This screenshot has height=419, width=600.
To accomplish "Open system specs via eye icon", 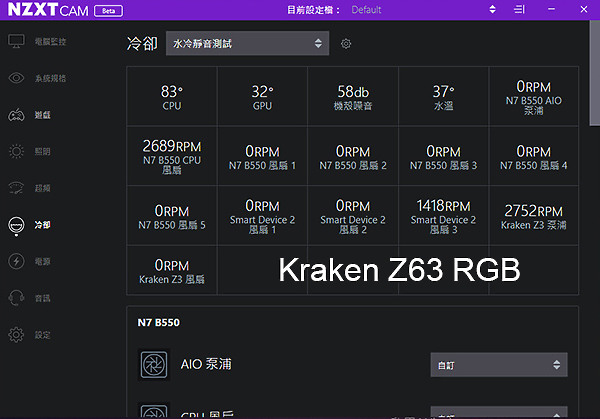I will click(x=16, y=78).
